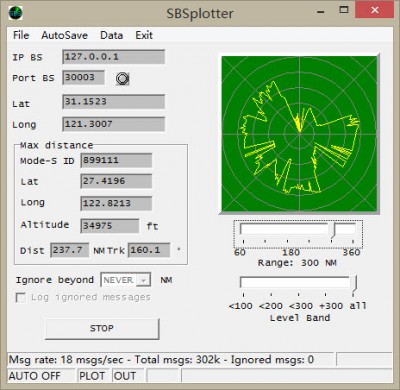Click the Max distance group label

pyautogui.click(x=56, y=145)
